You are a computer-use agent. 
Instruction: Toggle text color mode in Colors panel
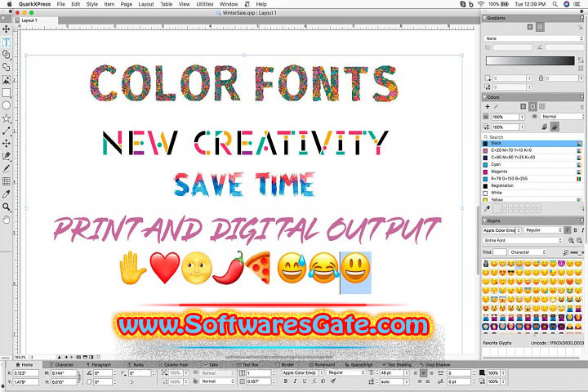pos(532,106)
